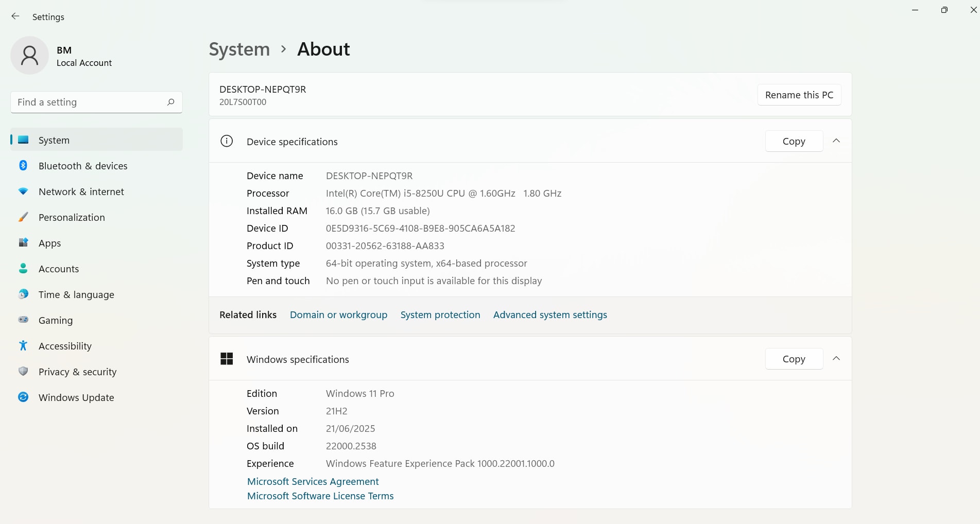Click the back arrow icon
The width and height of the screenshot is (980, 524).
tap(15, 16)
